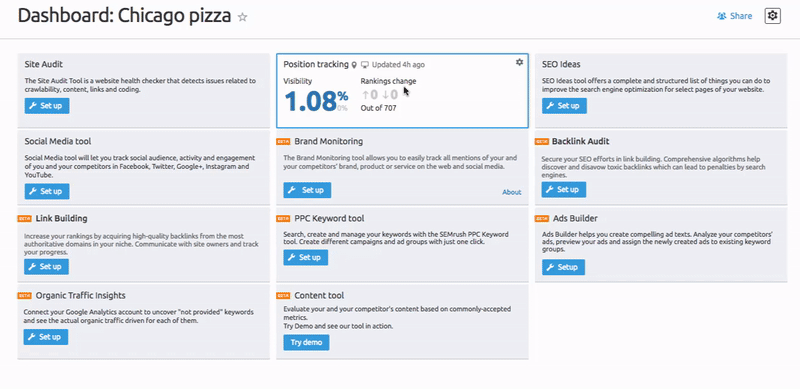Open the About link in Brand Monitoring
Image resolution: width=800 pixels, height=389 pixels.
[x=512, y=192]
